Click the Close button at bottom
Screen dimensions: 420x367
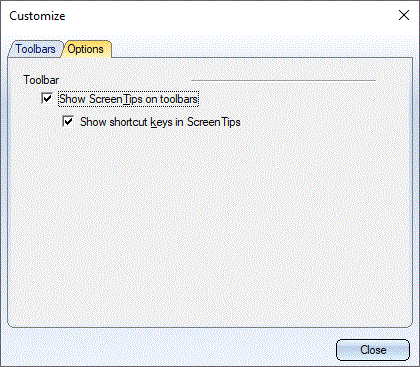tap(373, 350)
